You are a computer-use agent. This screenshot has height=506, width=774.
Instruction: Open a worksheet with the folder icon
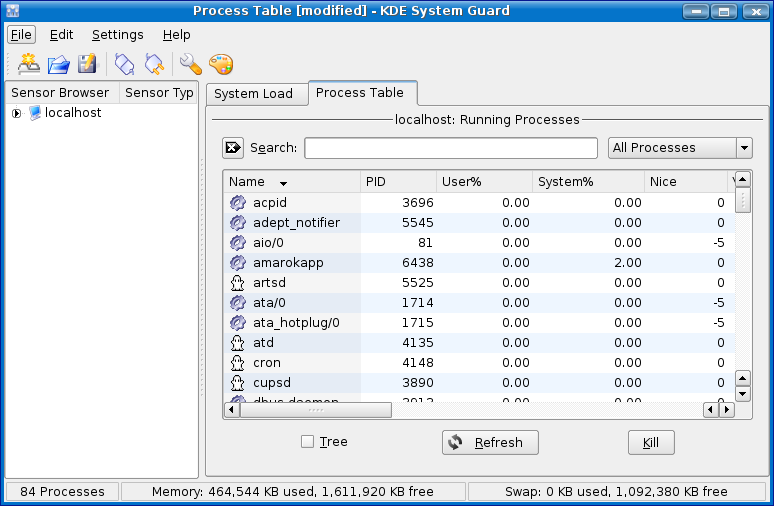click(x=59, y=64)
